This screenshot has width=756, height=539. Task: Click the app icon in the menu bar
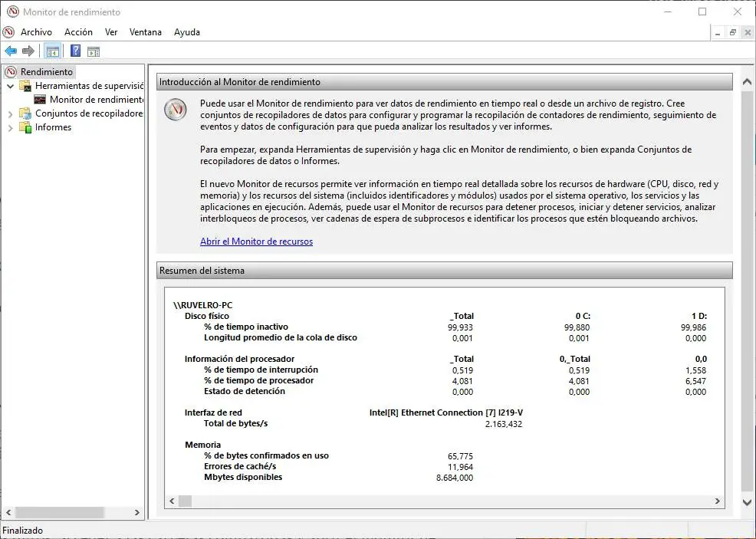pyautogui.click(x=8, y=32)
